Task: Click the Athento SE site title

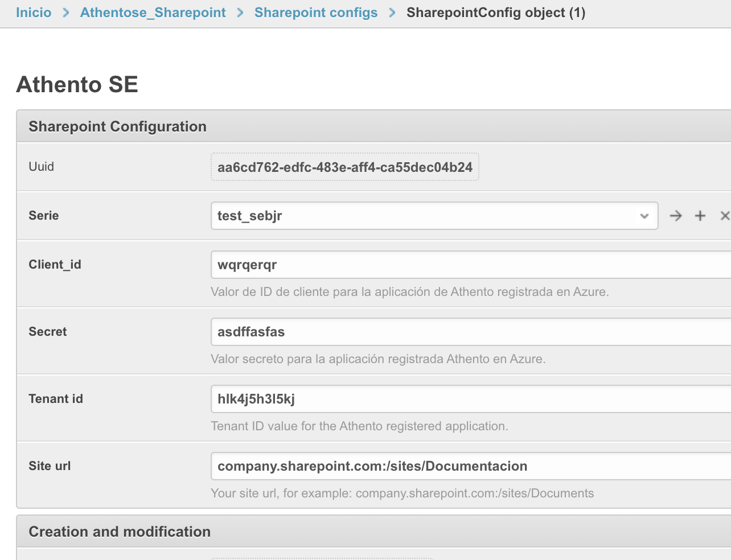Action: (77, 84)
